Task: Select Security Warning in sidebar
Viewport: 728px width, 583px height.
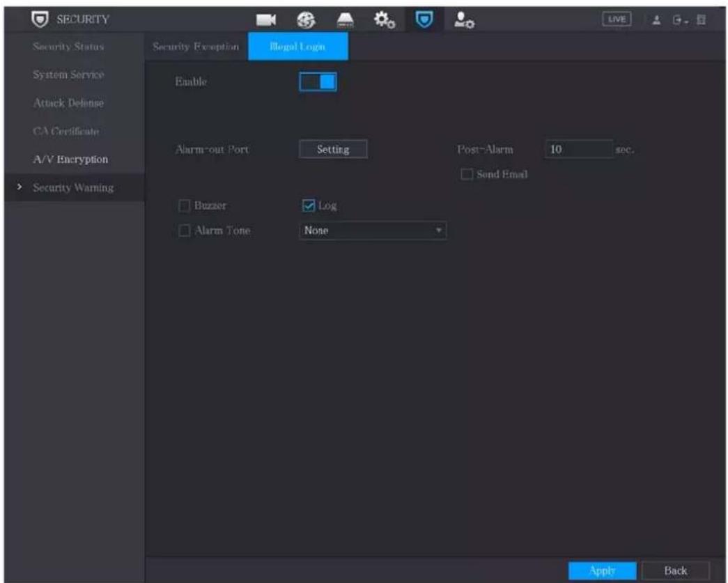Action: point(73,187)
